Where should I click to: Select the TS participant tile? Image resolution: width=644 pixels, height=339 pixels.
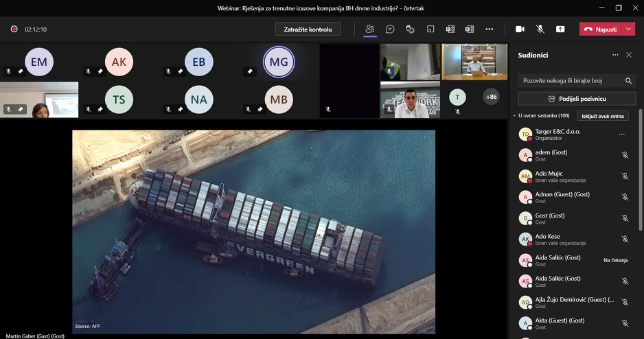click(x=119, y=100)
